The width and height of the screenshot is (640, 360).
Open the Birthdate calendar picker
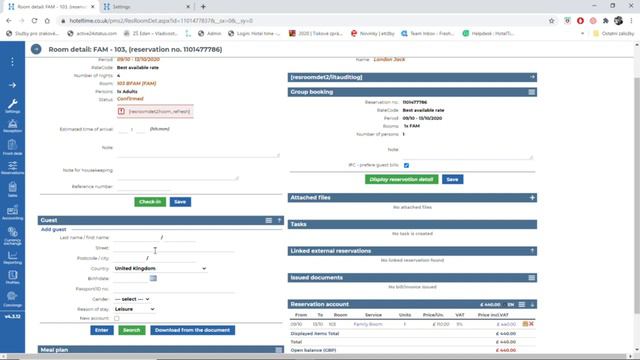coord(153,278)
